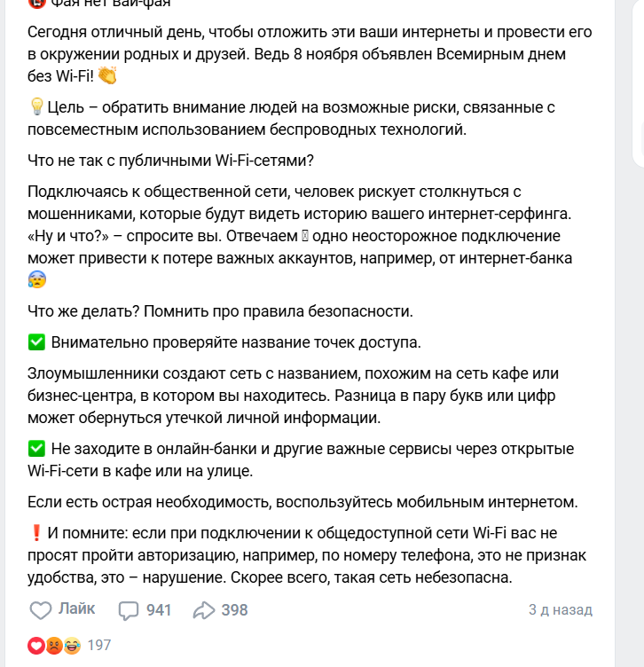The height and width of the screenshot is (667, 644).
Task: Click the anxious face emoji in post
Action: 36,280
